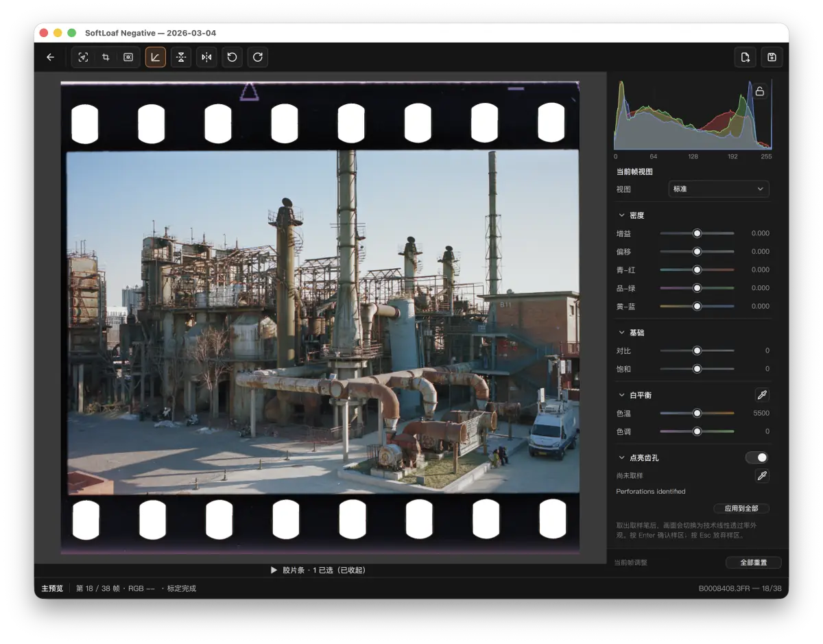Adjust the 色调 slider
The height and width of the screenshot is (644, 823).
[x=697, y=431]
